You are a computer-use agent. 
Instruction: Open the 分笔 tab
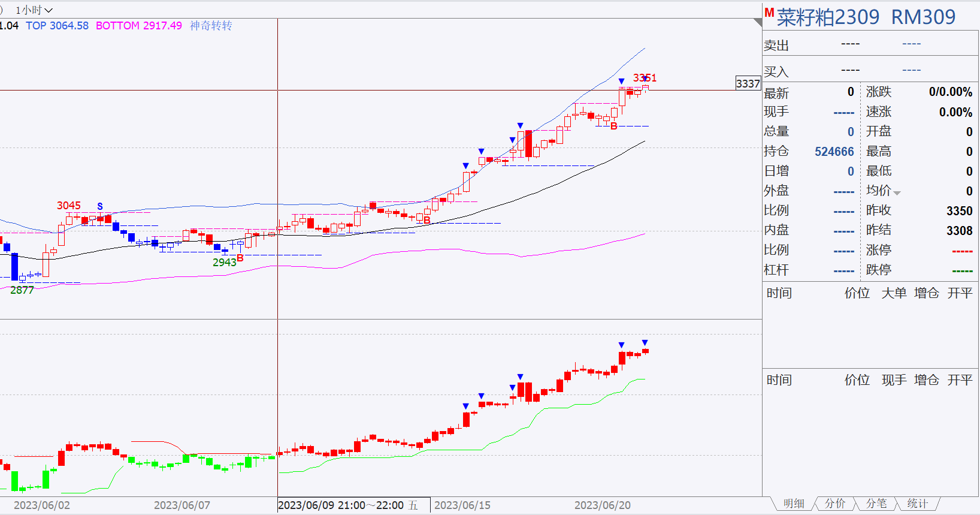coord(876,504)
